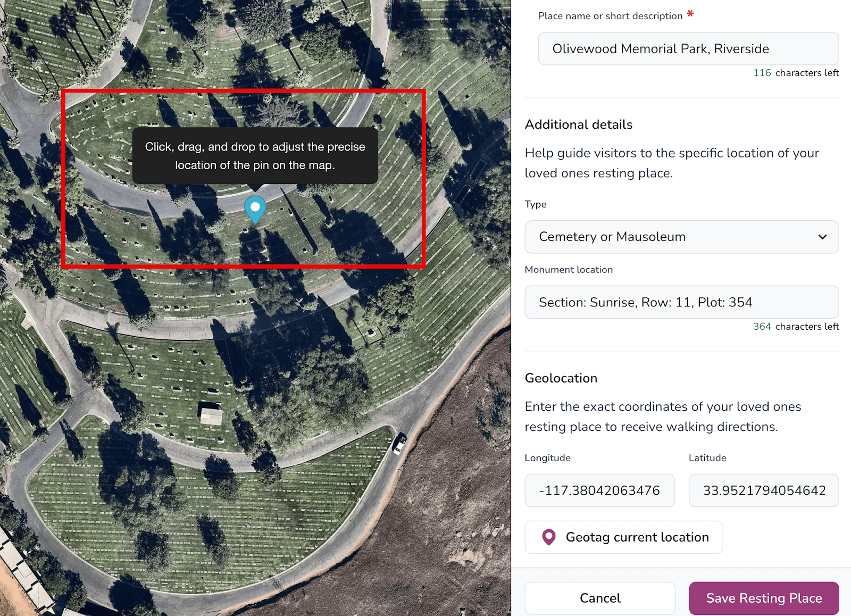The height and width of the screenshot is (616, 851).
Task: Click the Cancel button
Action: click(599, 598)
